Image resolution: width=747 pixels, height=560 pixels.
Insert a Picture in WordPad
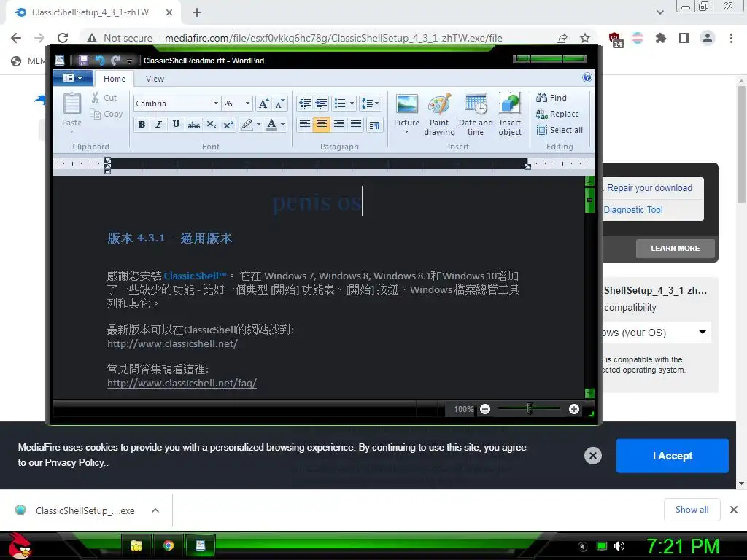406,105
